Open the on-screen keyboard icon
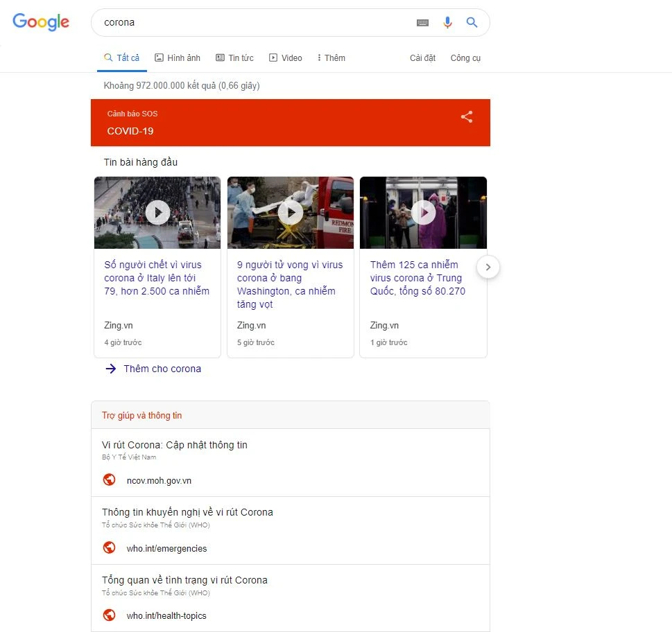 pos(422,23)
